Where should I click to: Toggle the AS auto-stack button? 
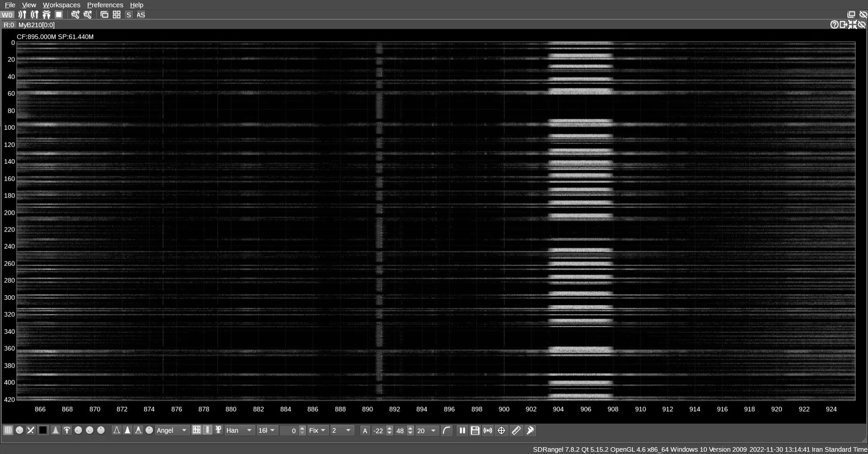141,14
